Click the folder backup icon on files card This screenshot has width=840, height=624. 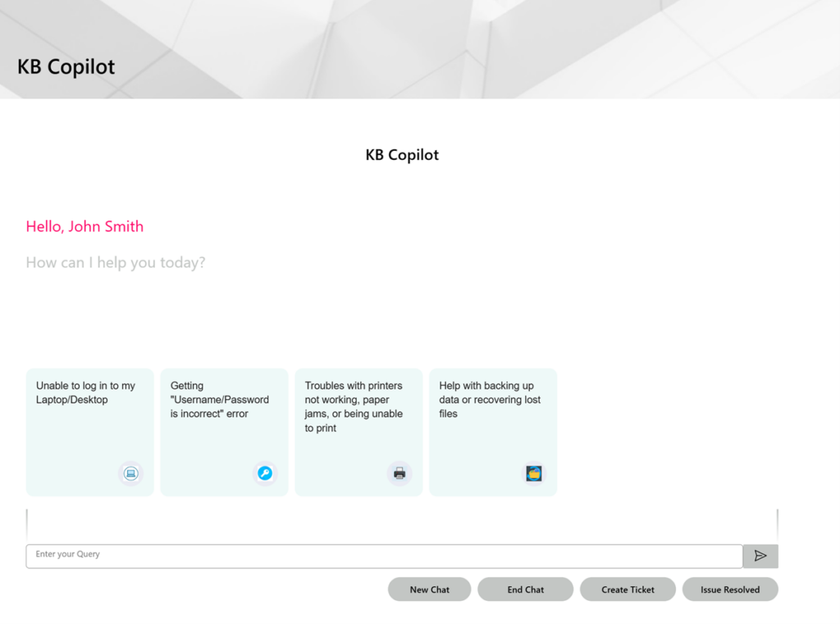pyautogui.click(x=533, y=473)
